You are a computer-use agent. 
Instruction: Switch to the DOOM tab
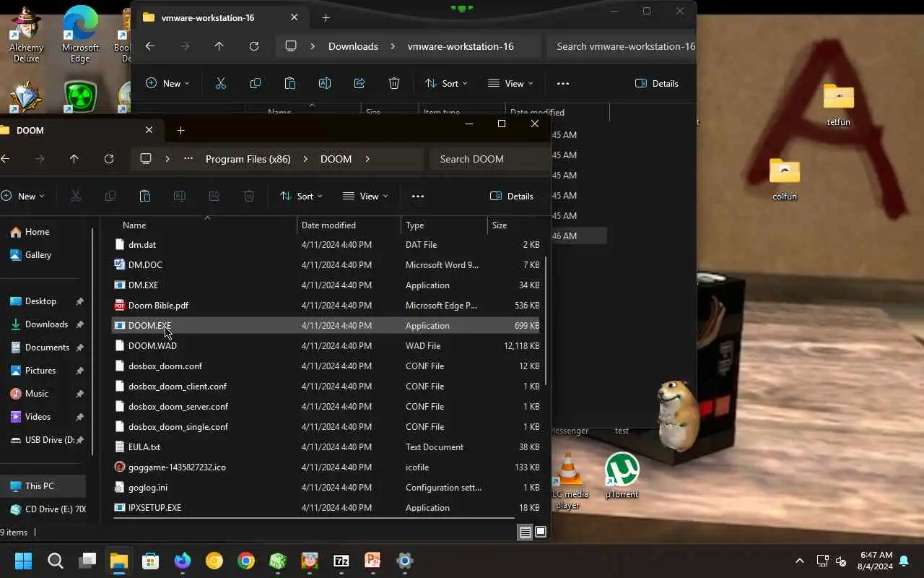pyautogui.click(x=72, y=130)
